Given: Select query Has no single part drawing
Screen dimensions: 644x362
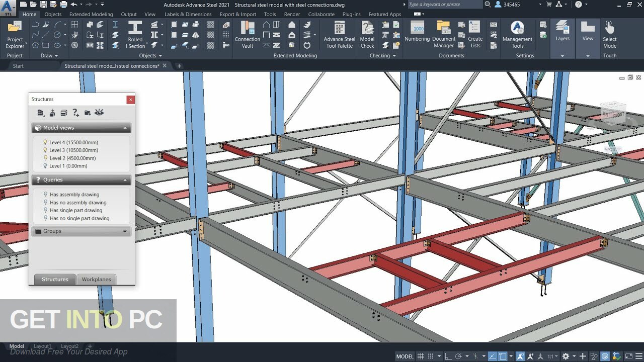Looking at the screenshot, I should (79, 218).
